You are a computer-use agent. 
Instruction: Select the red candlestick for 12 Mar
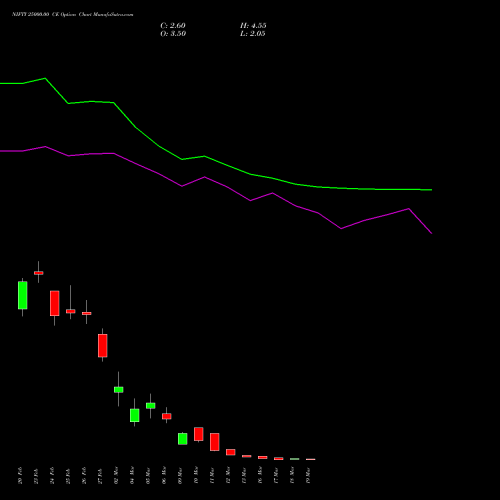click(231, 452)
